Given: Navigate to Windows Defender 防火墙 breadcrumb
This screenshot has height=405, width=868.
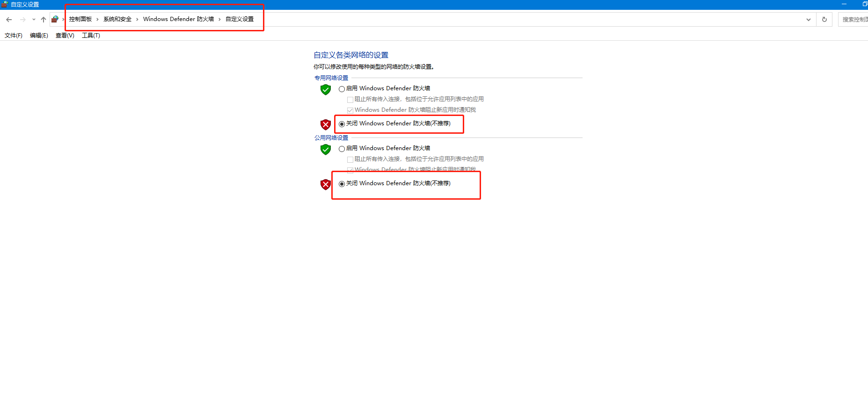Looking at the screenshot, I should click(x=178, y=19).
